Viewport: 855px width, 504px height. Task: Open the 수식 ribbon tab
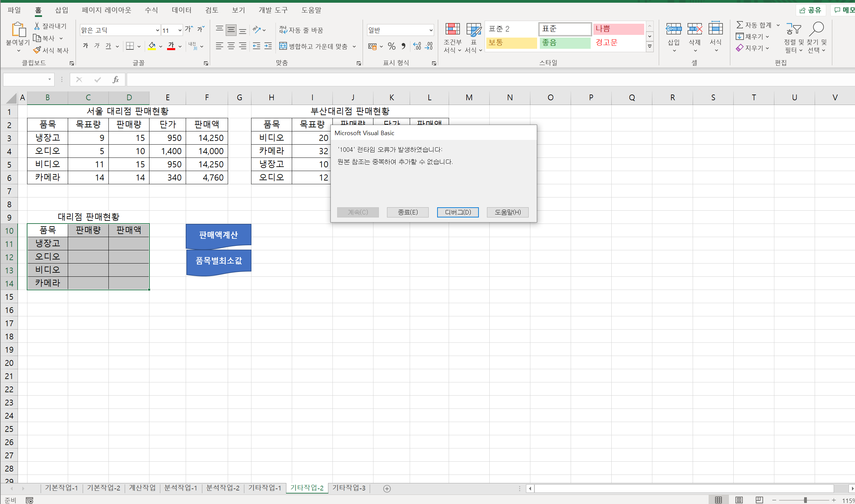151,10
